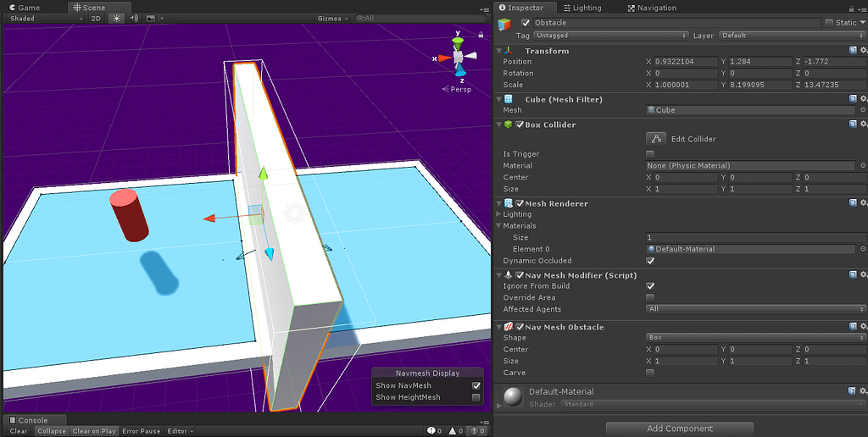Click the Element 0 material object picker circle

[862, 249]
